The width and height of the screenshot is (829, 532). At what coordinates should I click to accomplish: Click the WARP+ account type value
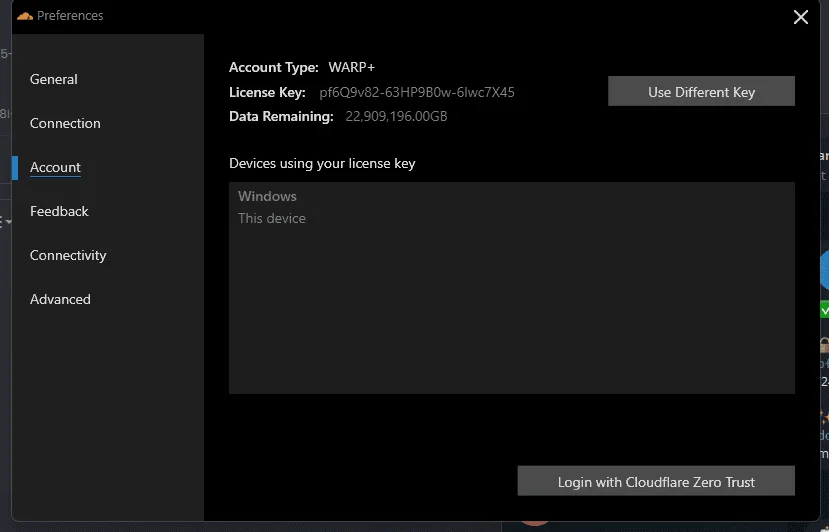(352, 67)
